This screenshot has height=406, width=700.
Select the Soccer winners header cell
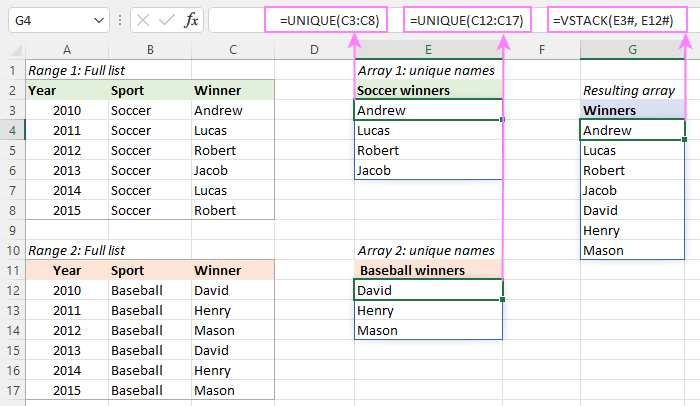pos(428,91)
